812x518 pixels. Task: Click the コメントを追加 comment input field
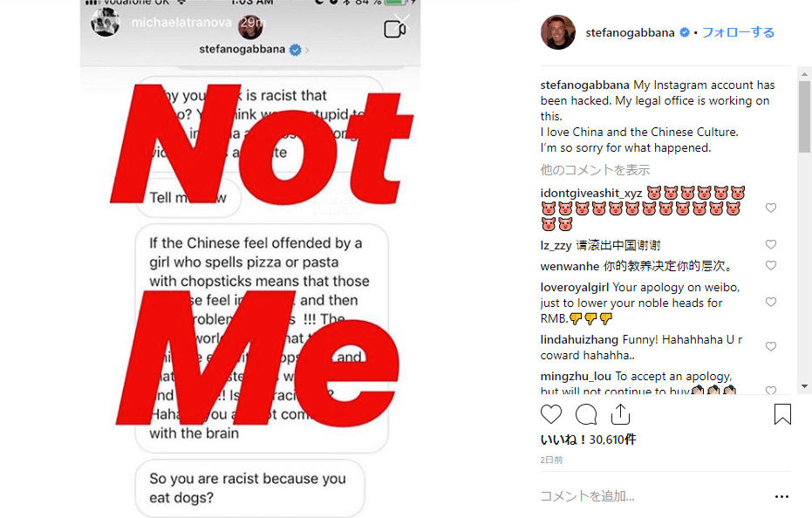coord(652,496)
